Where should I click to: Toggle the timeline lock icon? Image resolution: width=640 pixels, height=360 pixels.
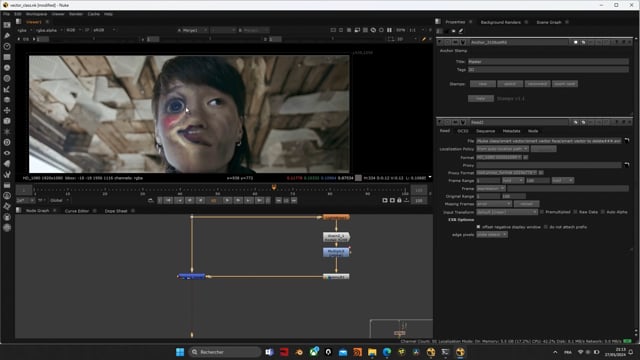(399, 200)
